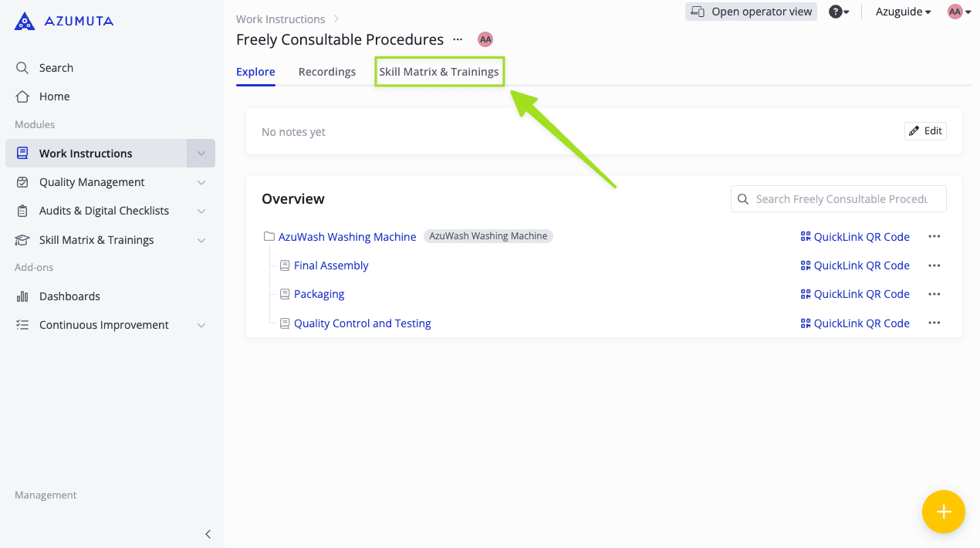The image size is (980, 548).
Task: Open the Quality Control and Testing instruction
Action: pos(362,323)
